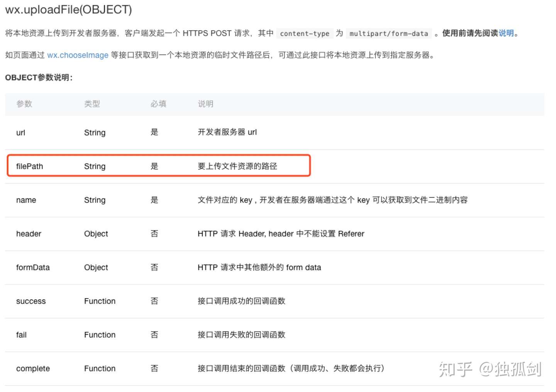Click 是 in the name row
This screenshot has width=556, height=392.
pos(154,200)
